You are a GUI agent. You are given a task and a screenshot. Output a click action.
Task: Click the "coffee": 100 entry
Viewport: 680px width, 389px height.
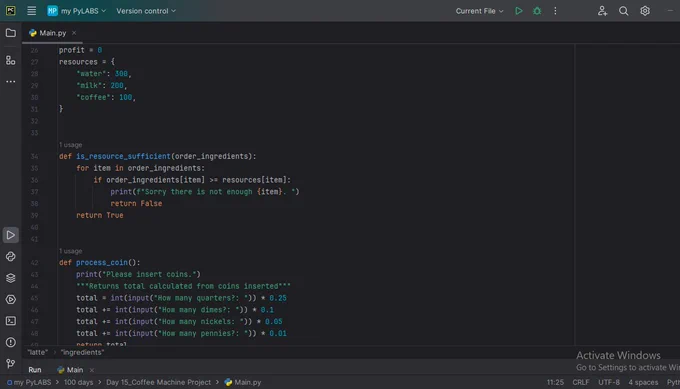[x=106, y=98]
